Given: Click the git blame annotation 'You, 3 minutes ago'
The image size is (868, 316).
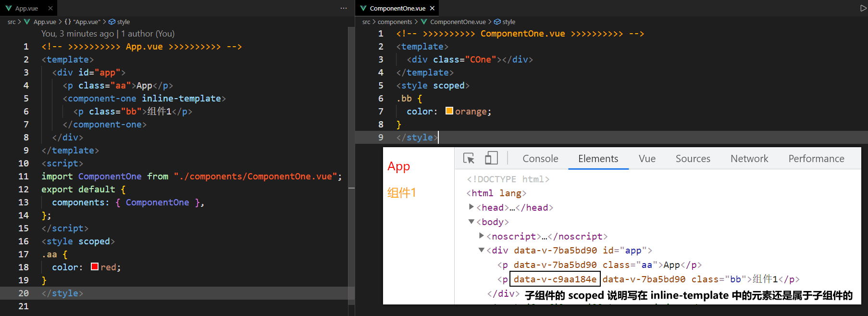Looking at the screenshot, I should coord(77,34).
